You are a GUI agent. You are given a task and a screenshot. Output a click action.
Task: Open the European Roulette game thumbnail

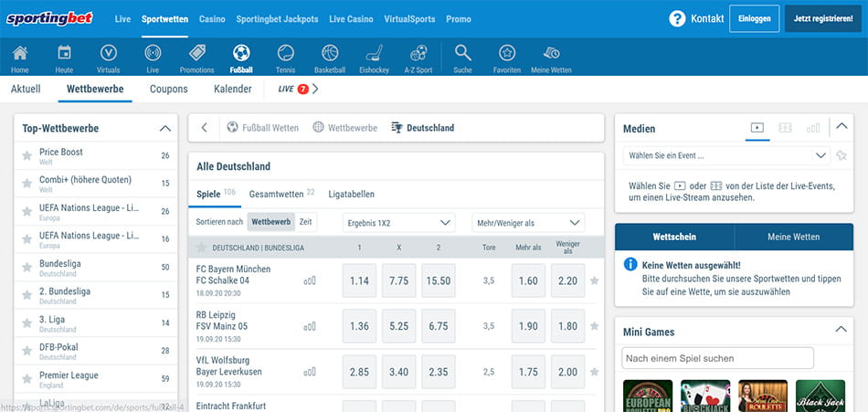tap(648, 396)
